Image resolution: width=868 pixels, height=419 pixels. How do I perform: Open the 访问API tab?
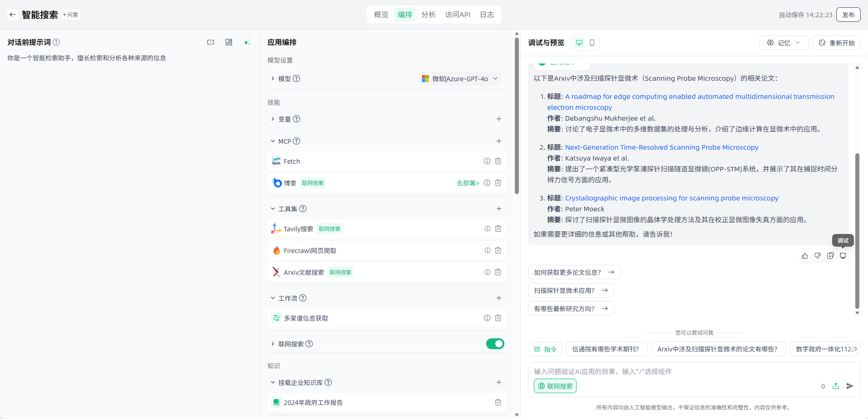457,15
